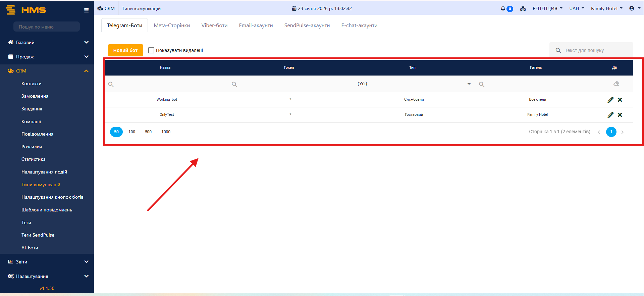Delete the OnlyTest bot with X icon
Image resolution: width=644 pixels, height=296 pixels.
[x=620, y=115]
